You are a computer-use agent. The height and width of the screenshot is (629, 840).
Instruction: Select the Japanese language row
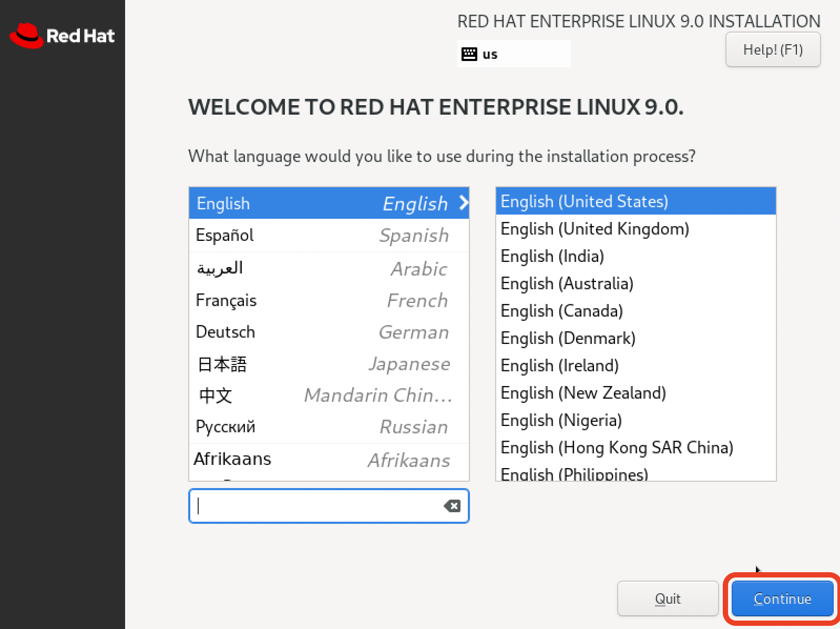point(329,364)
